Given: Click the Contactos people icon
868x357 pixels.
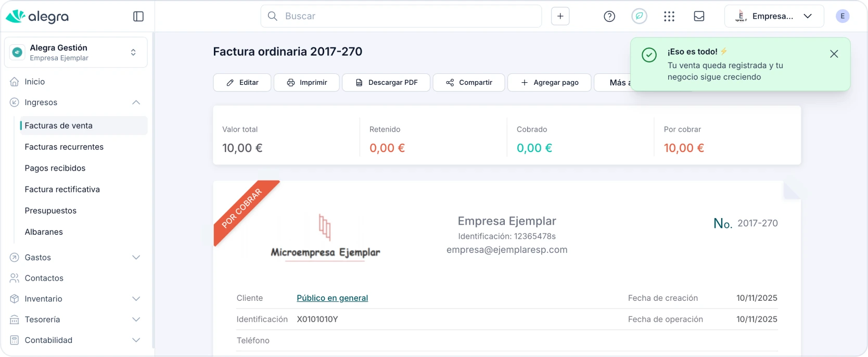Looking at the screenshot, I should 15,278.
